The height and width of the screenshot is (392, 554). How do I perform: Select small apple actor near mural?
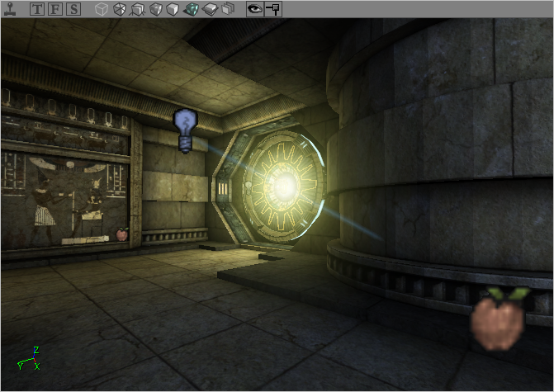(122, 234)
